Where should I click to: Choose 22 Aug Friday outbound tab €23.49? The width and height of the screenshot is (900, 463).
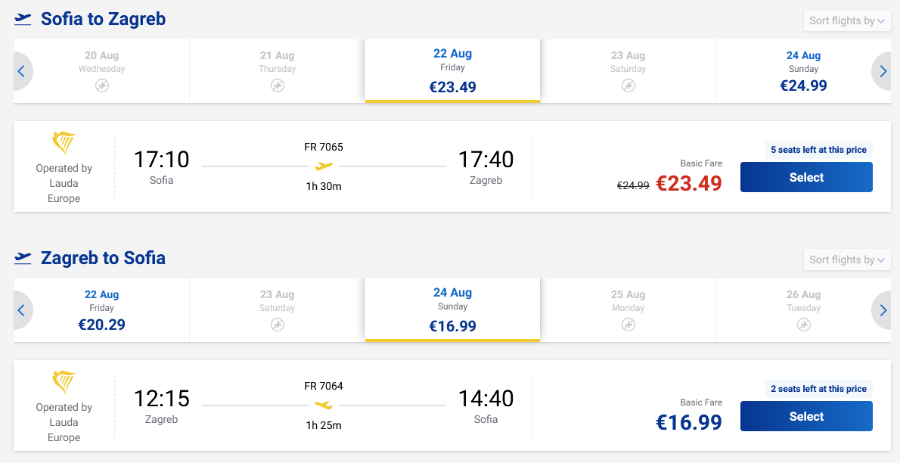pyautogui.click(x=452, y=71)
